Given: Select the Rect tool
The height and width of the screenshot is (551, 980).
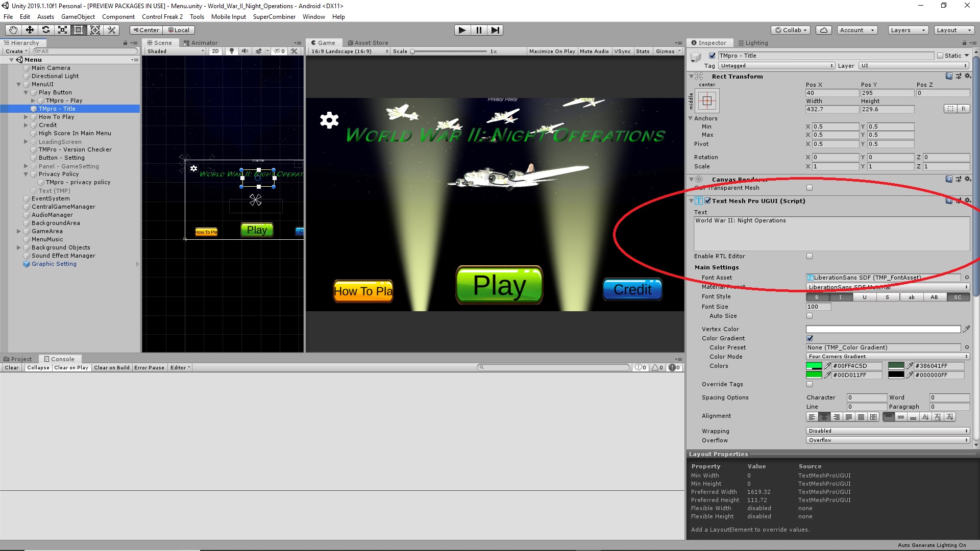Looking at the screenshot, I should tap(78, 30).
